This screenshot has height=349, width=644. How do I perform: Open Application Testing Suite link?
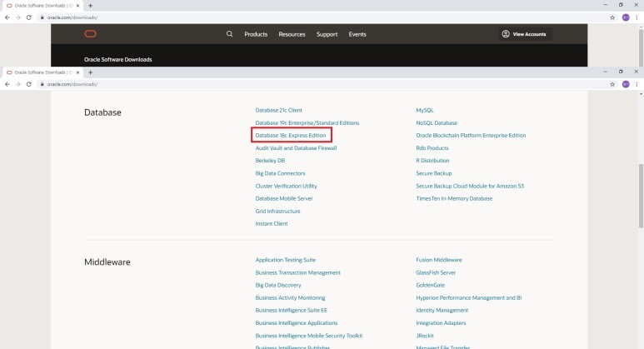286,260
